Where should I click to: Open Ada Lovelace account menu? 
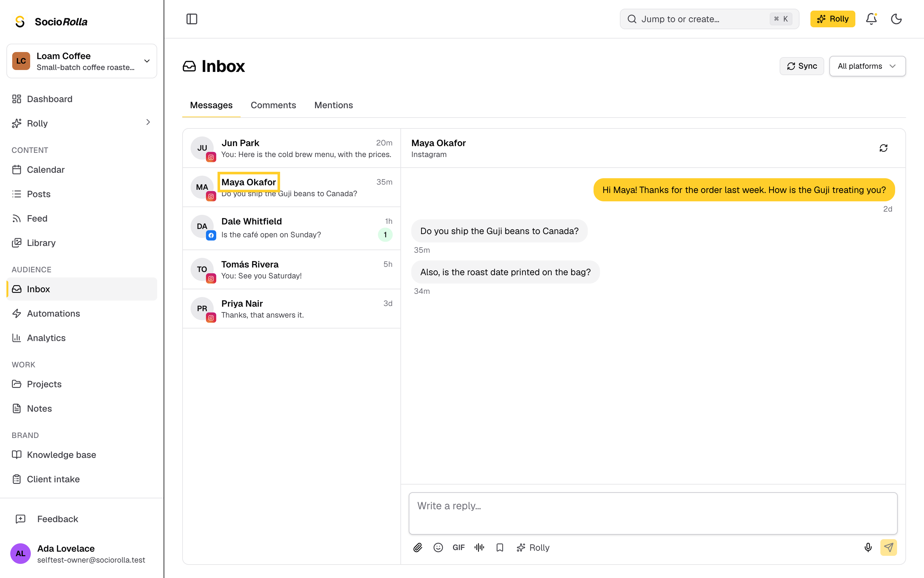(82, 554)
